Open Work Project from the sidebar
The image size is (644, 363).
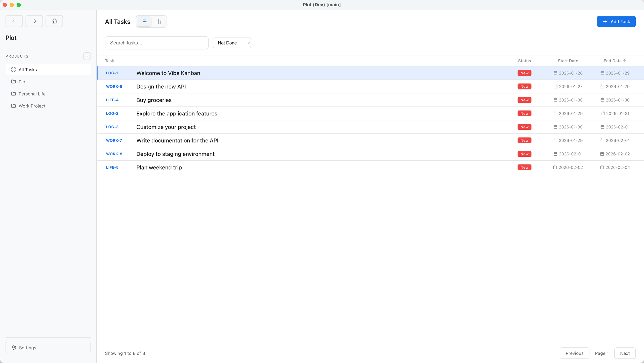[x=32, y=106]
